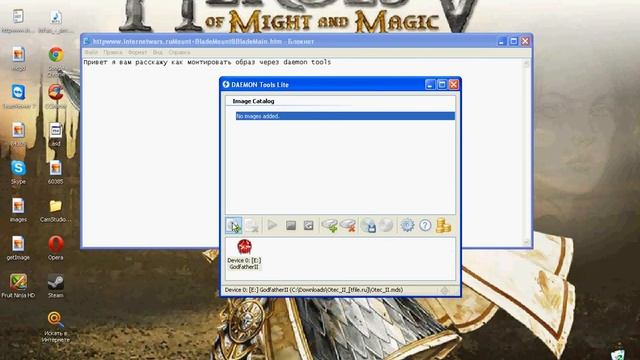Click the Add Image toolbar button
This screenshot has height=360, width=640.
tap(233, 225)
